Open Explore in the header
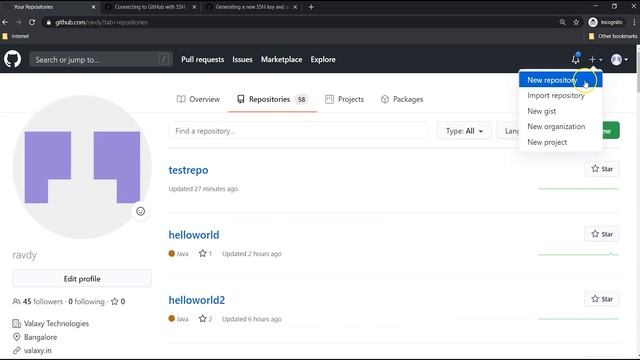Image resolution: width=640 pixels, height=360 pixels. [x=323, y=60]
